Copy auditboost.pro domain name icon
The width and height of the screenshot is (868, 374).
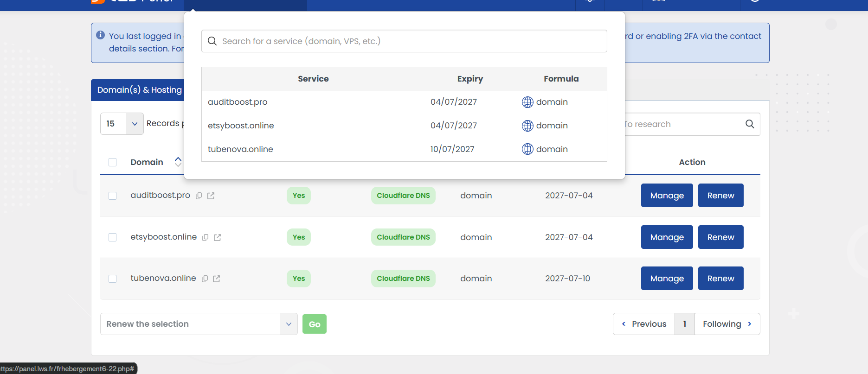[199, 196]
